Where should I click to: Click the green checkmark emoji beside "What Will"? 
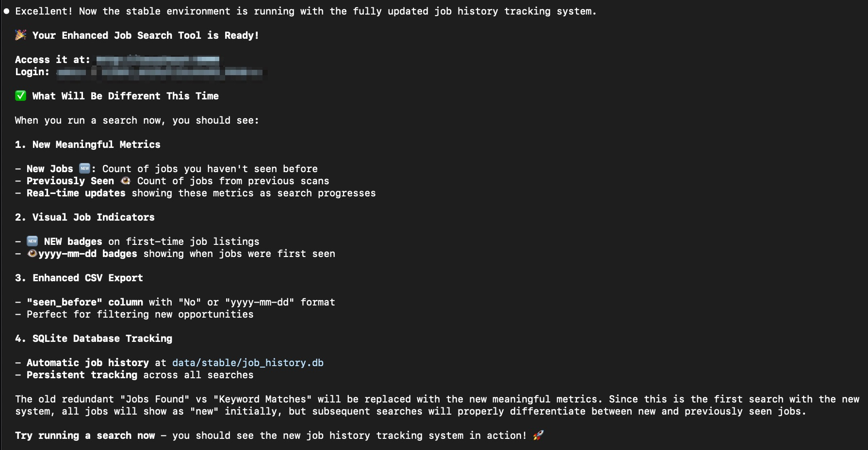(x=20, y=96)
